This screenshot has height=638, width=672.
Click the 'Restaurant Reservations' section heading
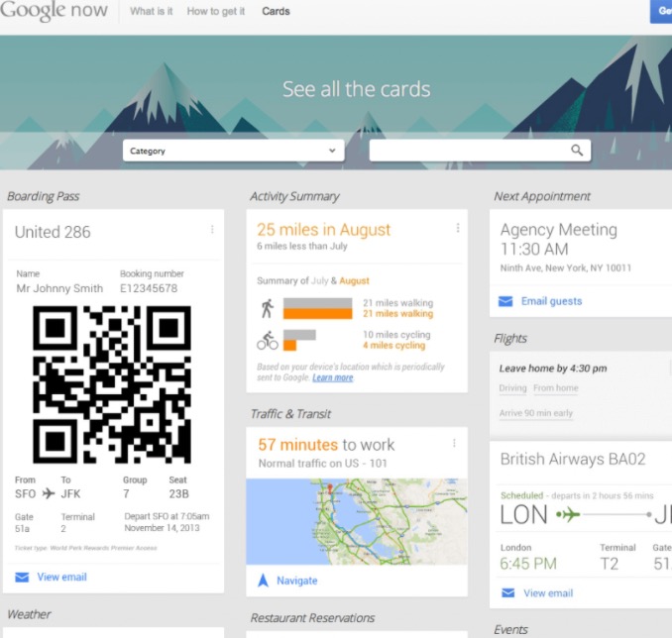pos(312,618)
